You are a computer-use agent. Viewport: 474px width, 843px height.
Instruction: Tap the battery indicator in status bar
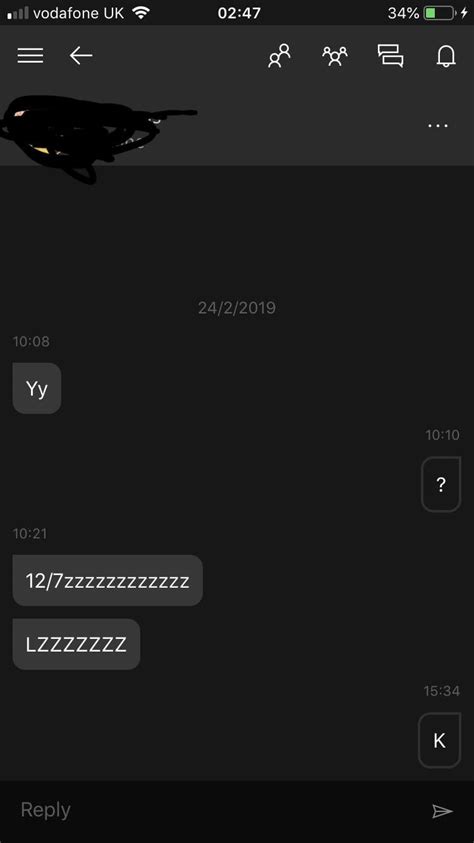tap(439, 13)
